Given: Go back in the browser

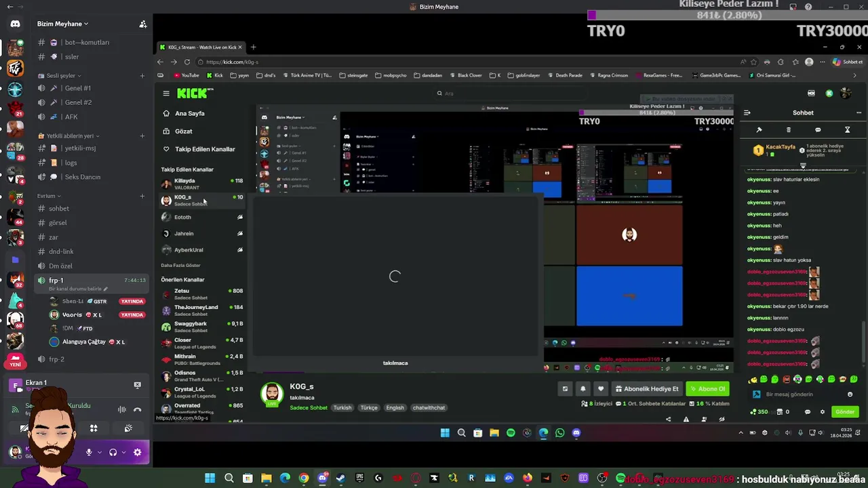Looking at the screenshot, I should [161, 62].
